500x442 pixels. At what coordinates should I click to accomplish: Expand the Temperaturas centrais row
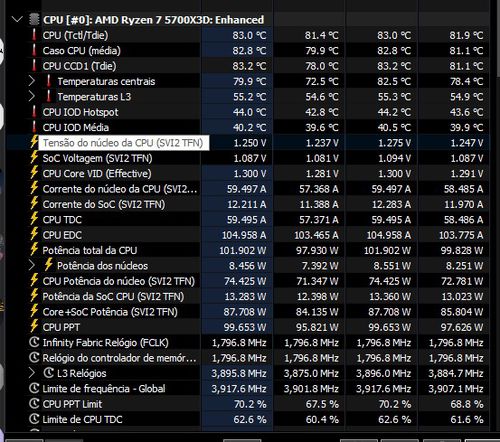click(x=32, y=81)
